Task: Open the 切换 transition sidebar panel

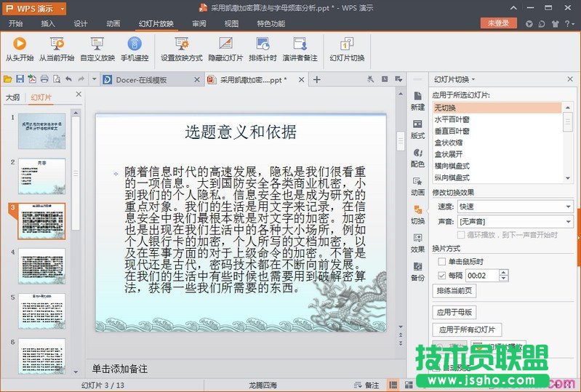Action: [417, 215]
